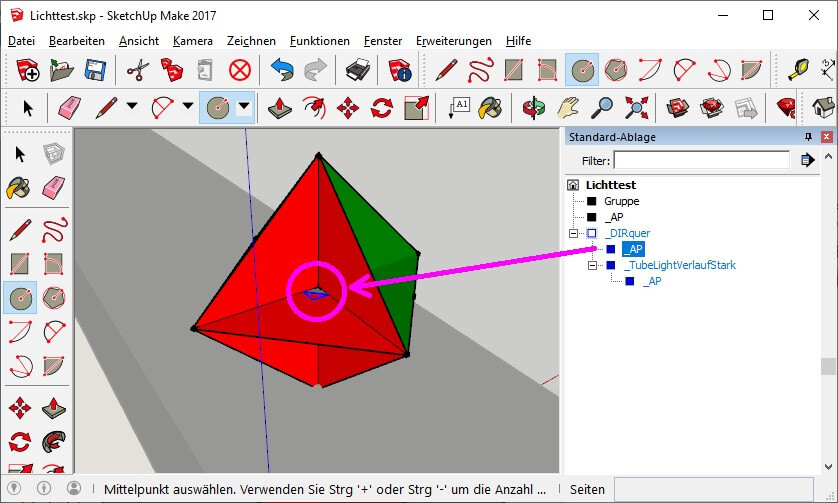Pin the Standard-Ablage panel
The image size is (838, 503).
808,137
